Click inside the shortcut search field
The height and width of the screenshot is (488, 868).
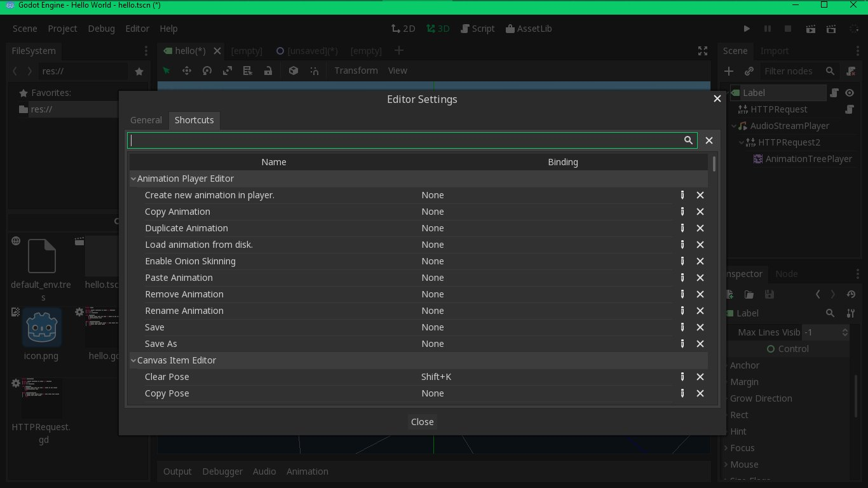(x=407, y=140)
